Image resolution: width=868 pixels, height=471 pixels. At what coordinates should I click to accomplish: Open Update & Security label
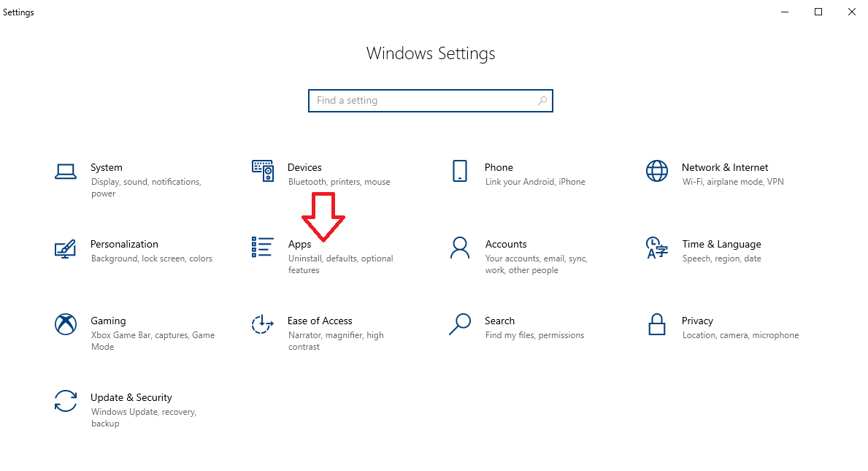pyautogui.click(x=131, y=398)
